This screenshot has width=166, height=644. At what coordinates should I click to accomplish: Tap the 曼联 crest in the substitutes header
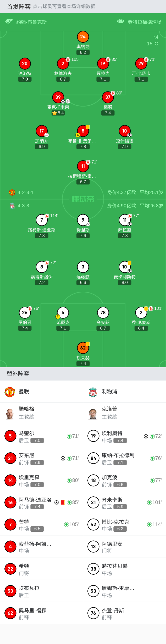coord(10,392)
